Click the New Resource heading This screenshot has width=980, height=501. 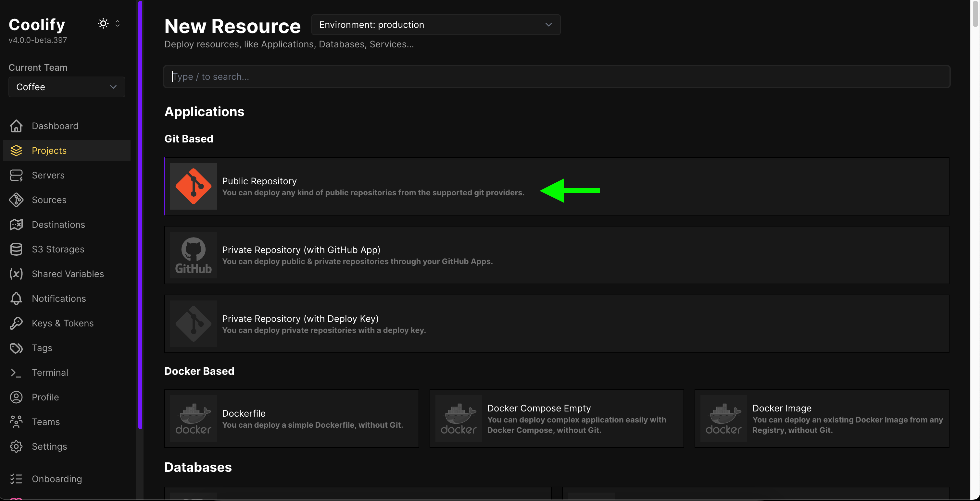tap(232, 26)
